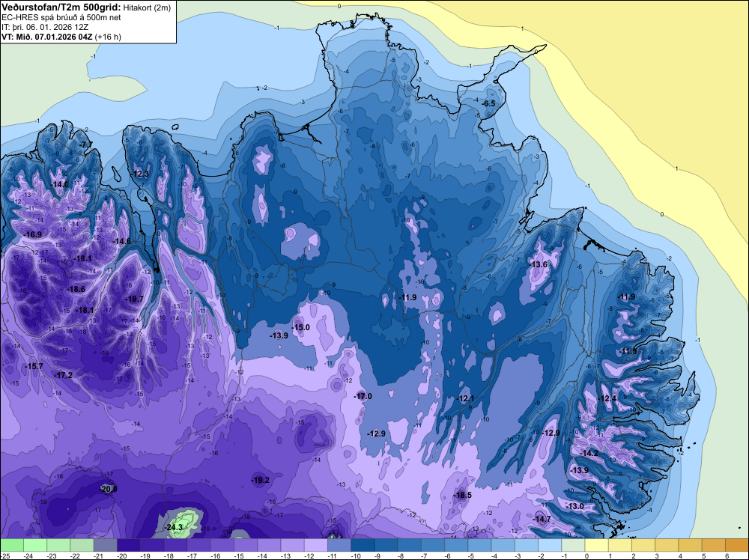The width and height of the screenshot is (749, 560).
Task: Click the -16.9 temperature value
Action: (x=32, y=234)
